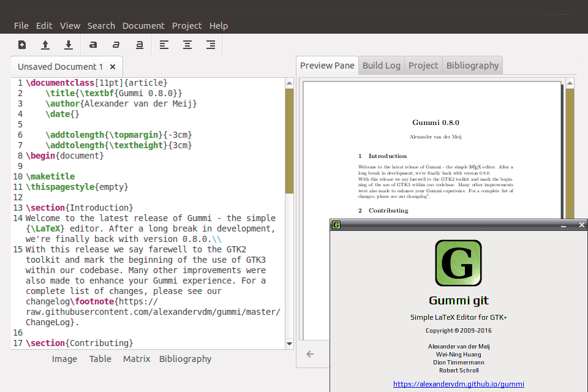
Task: Visit the Gummi homepage link
Action: pos(459,384)
